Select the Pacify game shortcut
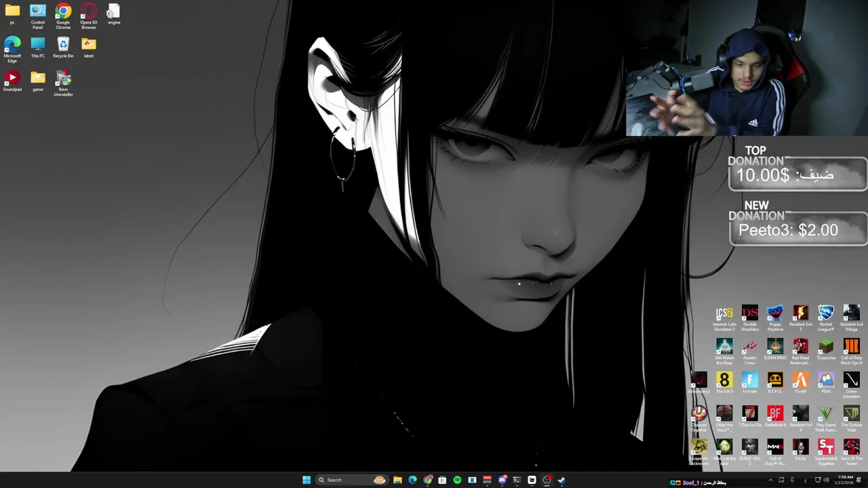The height and width of the screenshot is (488, 868). tap(800, 451)
